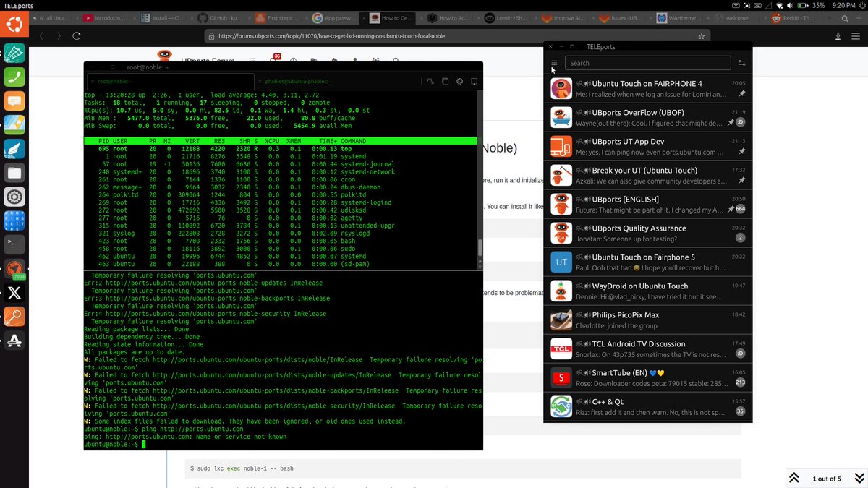Open Break your UT (Ubuntu Touch) chat
Viewport: 868px width, 488px height.
pyautogui.click(x=648, y=176)
